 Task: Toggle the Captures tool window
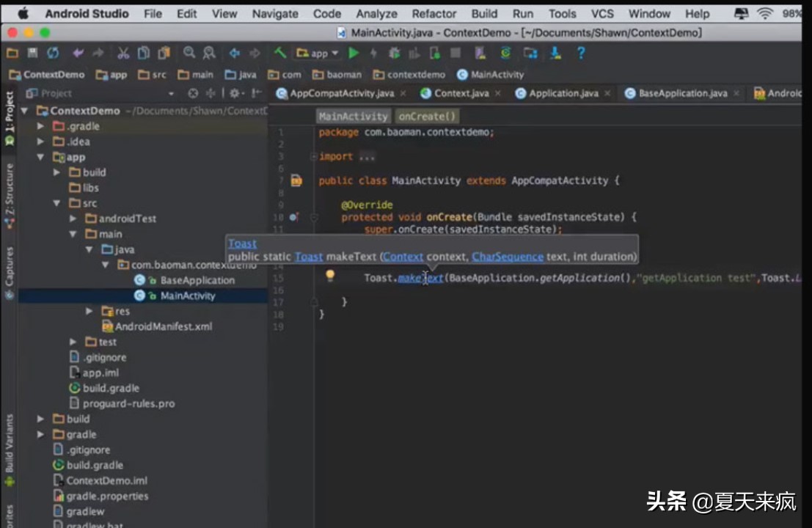(10, 271)
